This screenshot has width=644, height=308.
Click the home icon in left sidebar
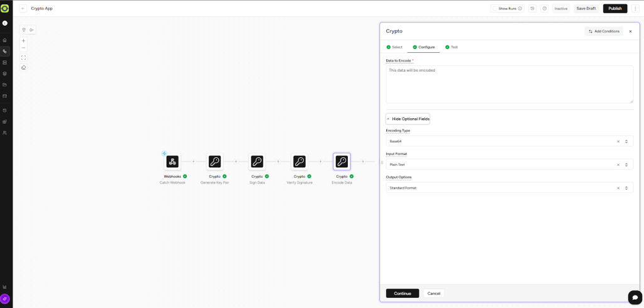click(5, 40)
